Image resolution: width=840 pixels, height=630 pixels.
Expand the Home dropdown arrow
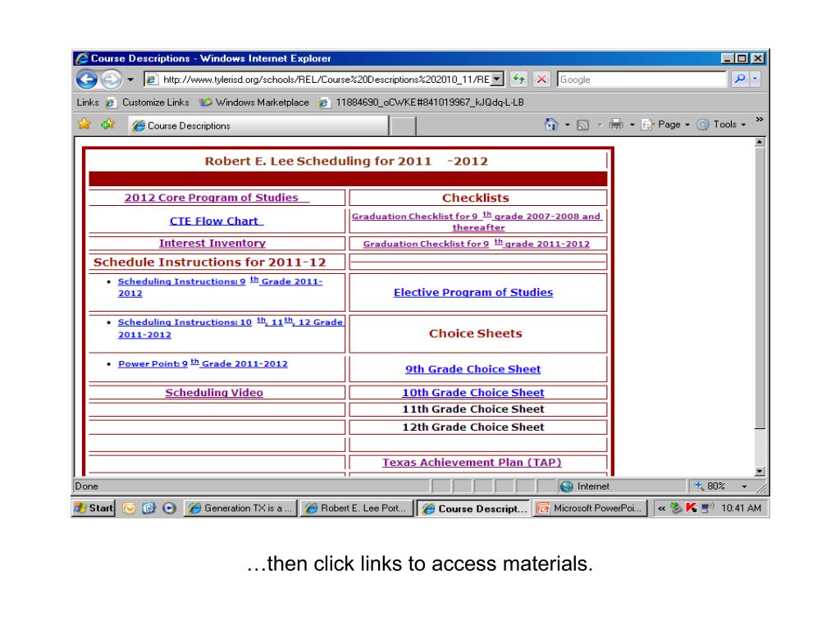coord(568,125)
